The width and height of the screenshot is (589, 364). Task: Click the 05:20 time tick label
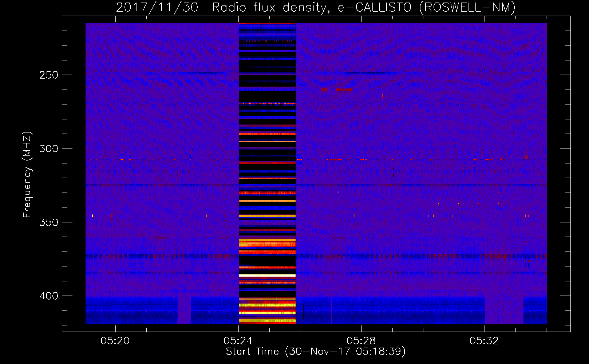coord(115,341)
